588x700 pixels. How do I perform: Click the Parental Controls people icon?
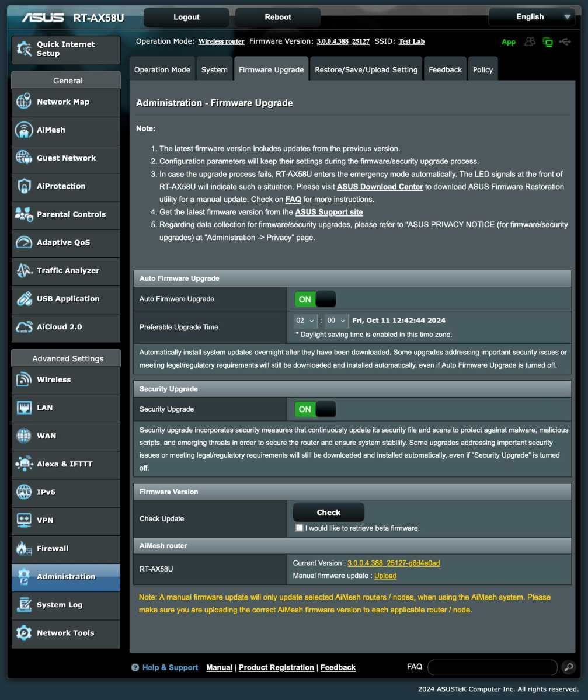[24, 214]
